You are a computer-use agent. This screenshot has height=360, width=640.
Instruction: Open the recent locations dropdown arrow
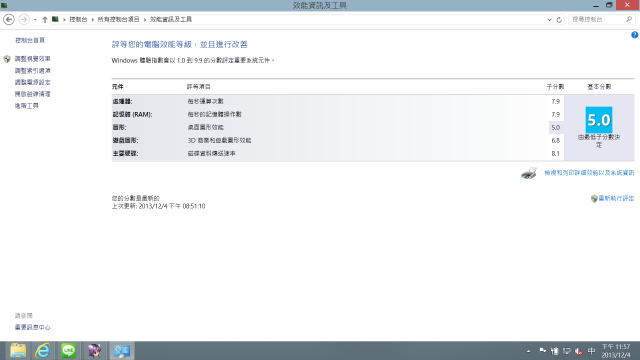pyautogui.click(x=35, y=20)
